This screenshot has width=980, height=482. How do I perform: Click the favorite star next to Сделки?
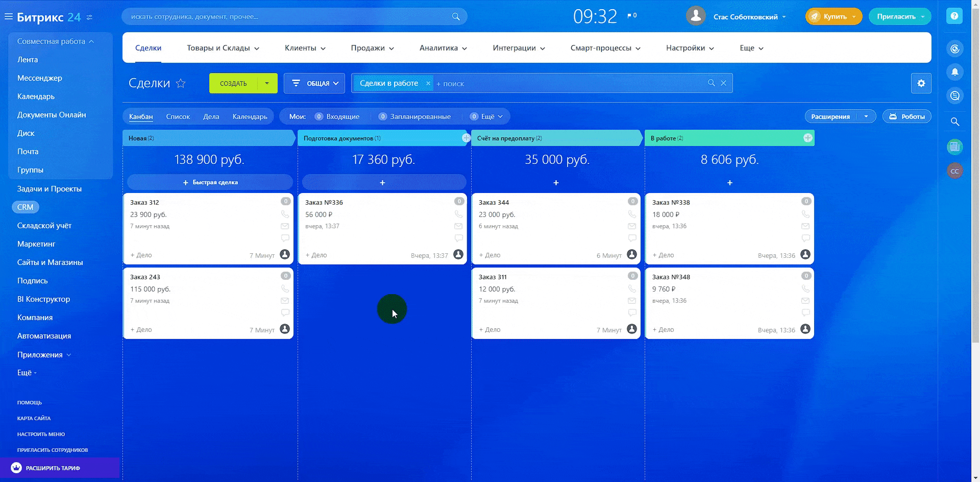pyautogui.click(x=181, y=83)
